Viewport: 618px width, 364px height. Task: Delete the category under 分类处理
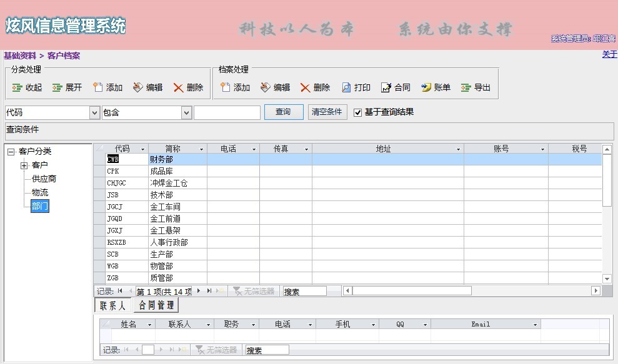(x=188, y=87)
